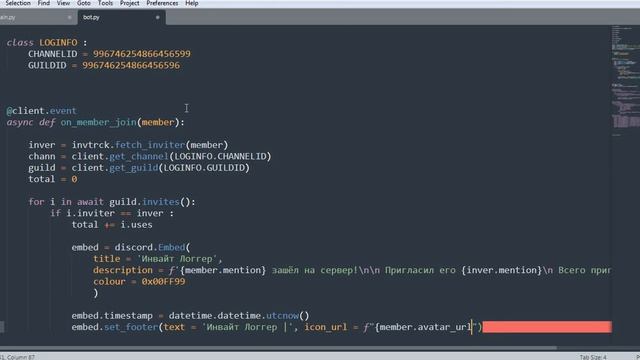The height and width of the screenshot is (360, 640).
Task: Click the 'total = 0' line
Action: (x=53, y=179)
